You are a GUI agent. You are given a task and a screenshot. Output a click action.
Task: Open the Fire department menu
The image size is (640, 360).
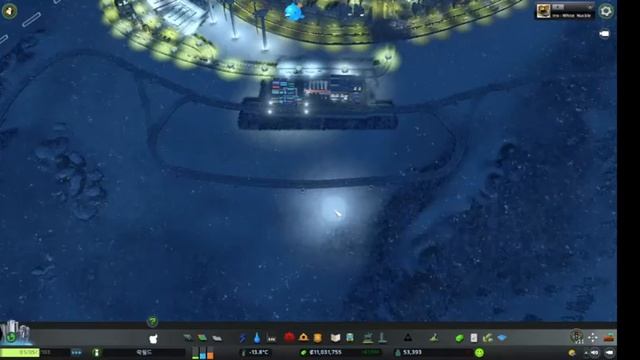click(x=303, y=338)
